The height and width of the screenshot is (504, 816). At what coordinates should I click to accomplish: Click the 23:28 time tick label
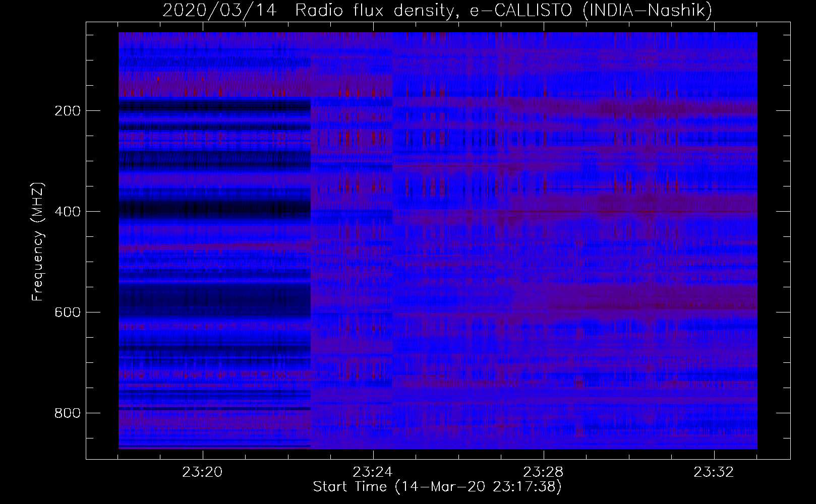544,472
